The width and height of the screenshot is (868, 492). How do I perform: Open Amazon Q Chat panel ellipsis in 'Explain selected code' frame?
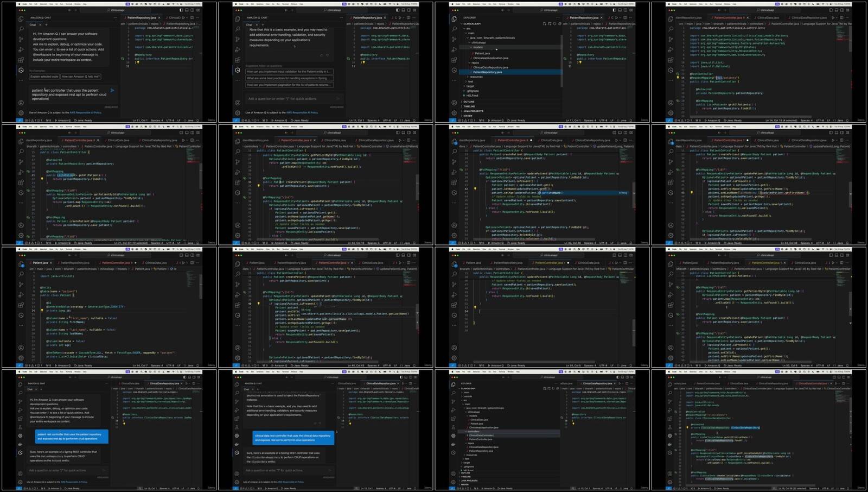pos(116,17)
